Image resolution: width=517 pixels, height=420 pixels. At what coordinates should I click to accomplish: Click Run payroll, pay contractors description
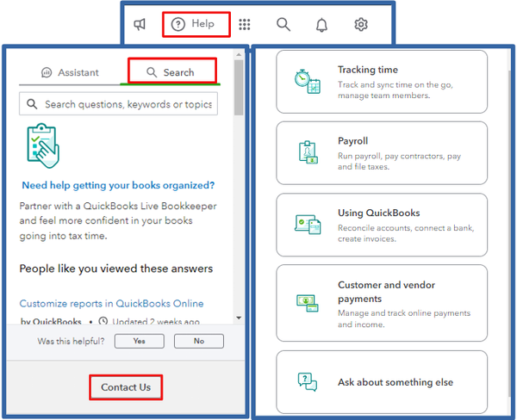click(x=399, y=162)
